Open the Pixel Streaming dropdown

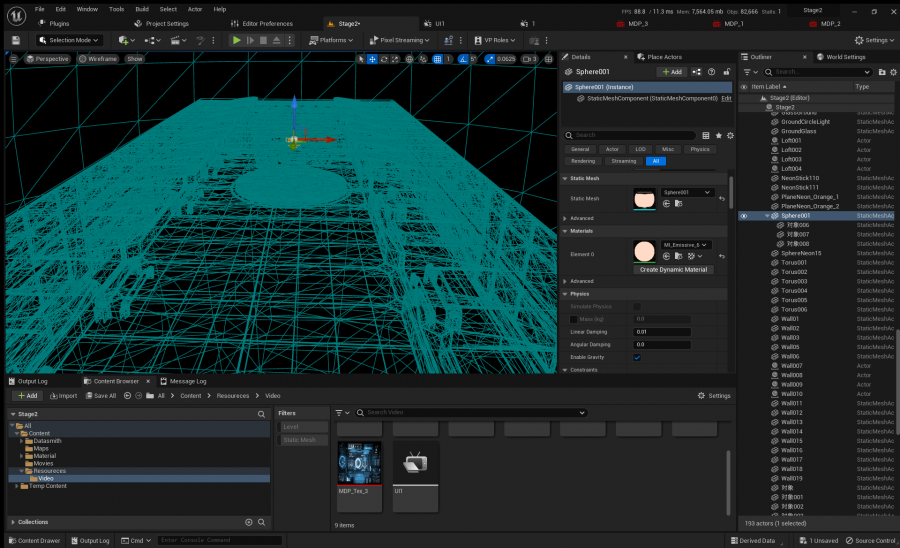[399, 40]
